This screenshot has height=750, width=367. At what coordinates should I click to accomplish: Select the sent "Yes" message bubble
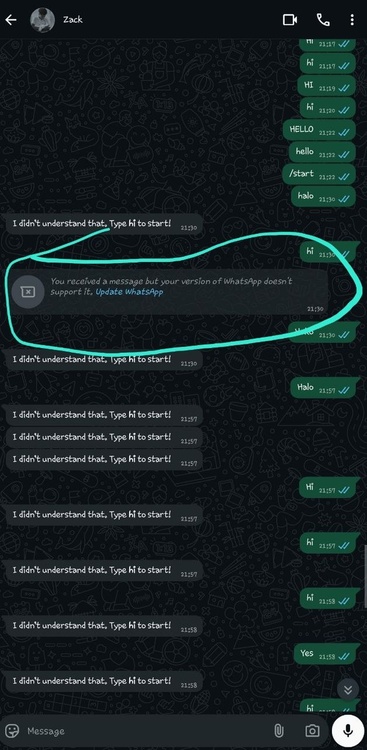324,654
